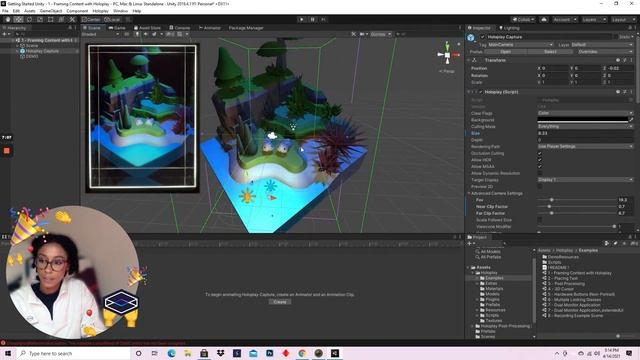Open the Holoplay menu
Screen dimensions: 640x360
pyautogui.click(x=100, y=11)
